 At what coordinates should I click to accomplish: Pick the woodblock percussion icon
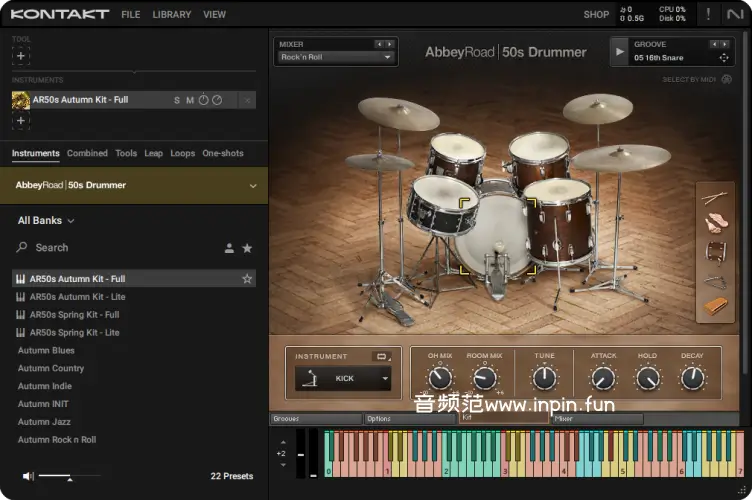[x=714, y=307]
